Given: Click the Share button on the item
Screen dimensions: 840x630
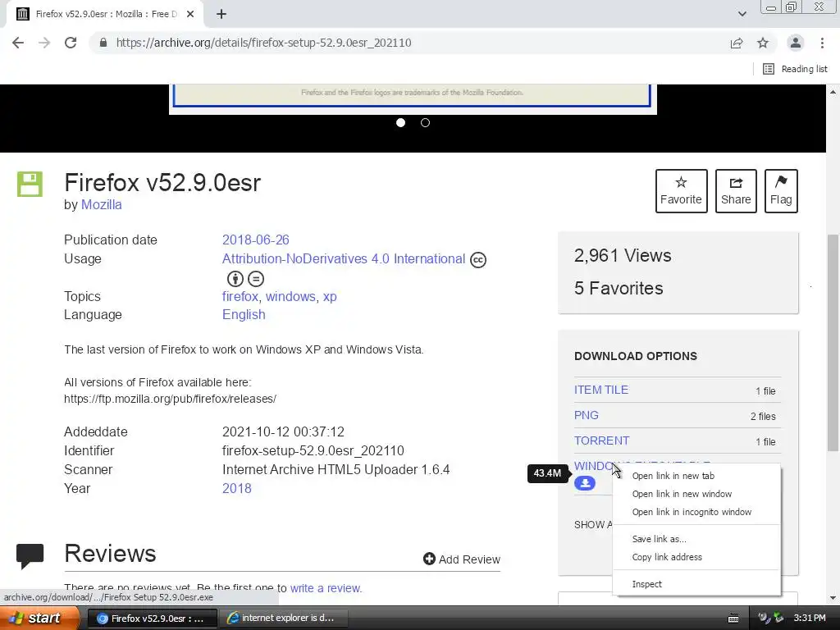Looking at the screenshot, I should [736, 190].
